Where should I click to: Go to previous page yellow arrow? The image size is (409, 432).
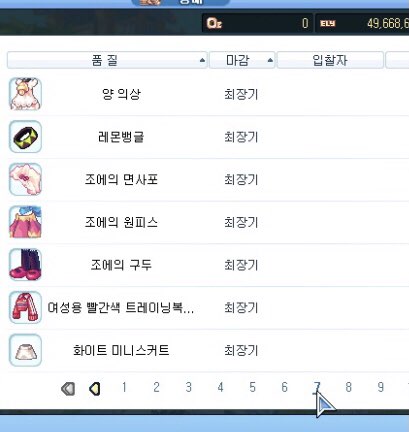click(95, 389)
